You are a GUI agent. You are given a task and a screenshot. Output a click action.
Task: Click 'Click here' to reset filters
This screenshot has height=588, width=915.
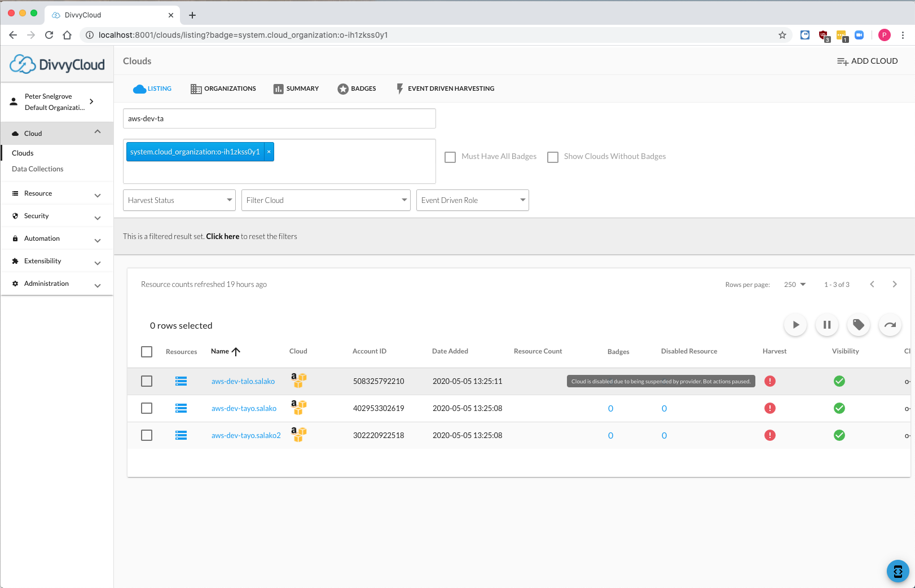(222, 236)
